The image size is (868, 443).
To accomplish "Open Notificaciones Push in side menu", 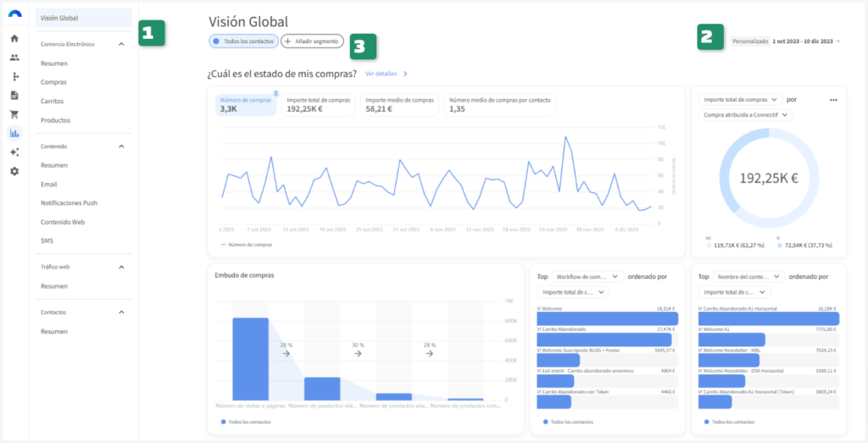I will coord(69,203).
